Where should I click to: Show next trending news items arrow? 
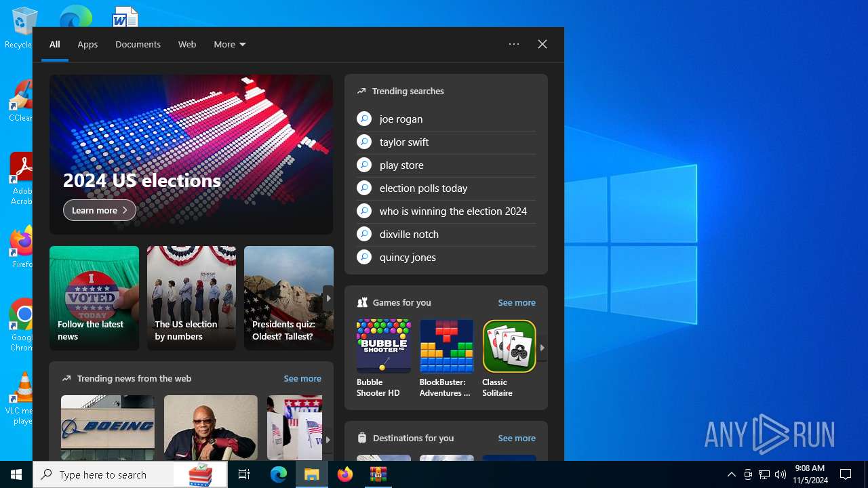328,439
